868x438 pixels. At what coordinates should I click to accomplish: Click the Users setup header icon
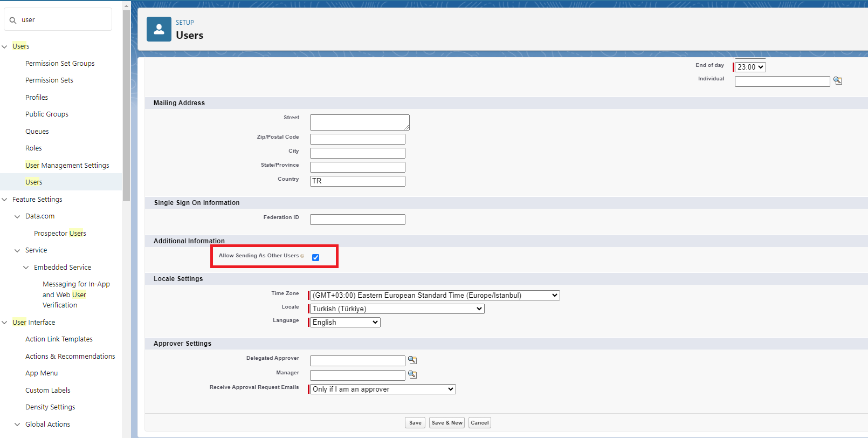click(x=159, y=29)
